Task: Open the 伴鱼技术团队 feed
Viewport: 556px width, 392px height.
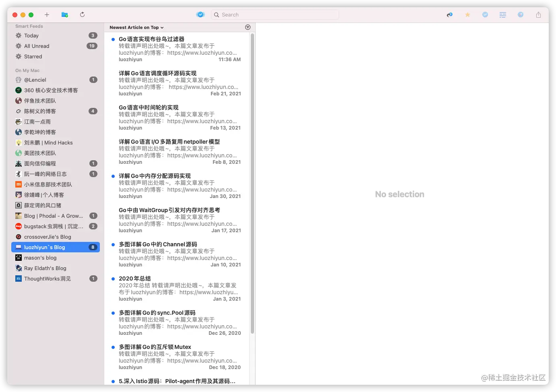Action: click(56, 101)
